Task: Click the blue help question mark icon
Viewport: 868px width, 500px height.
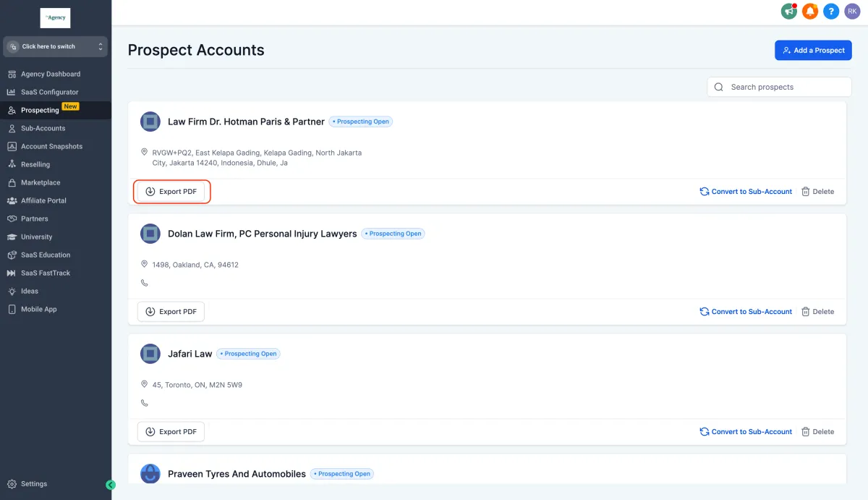Action: 831,11
